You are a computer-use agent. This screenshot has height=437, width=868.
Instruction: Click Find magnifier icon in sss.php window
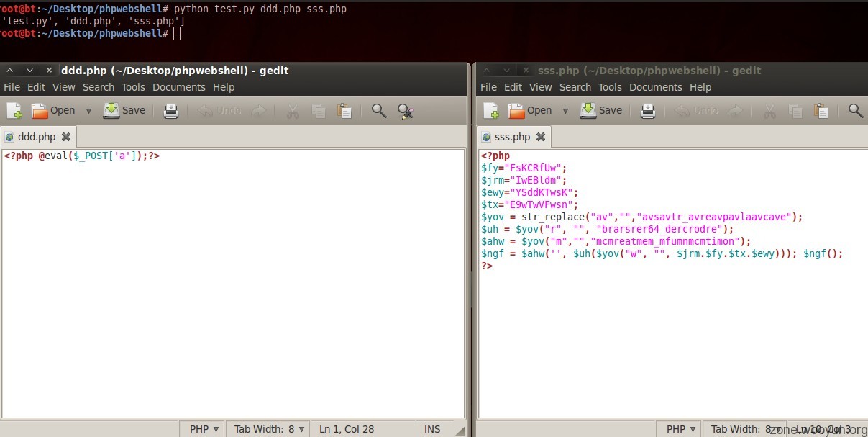(x=856, y=110)
